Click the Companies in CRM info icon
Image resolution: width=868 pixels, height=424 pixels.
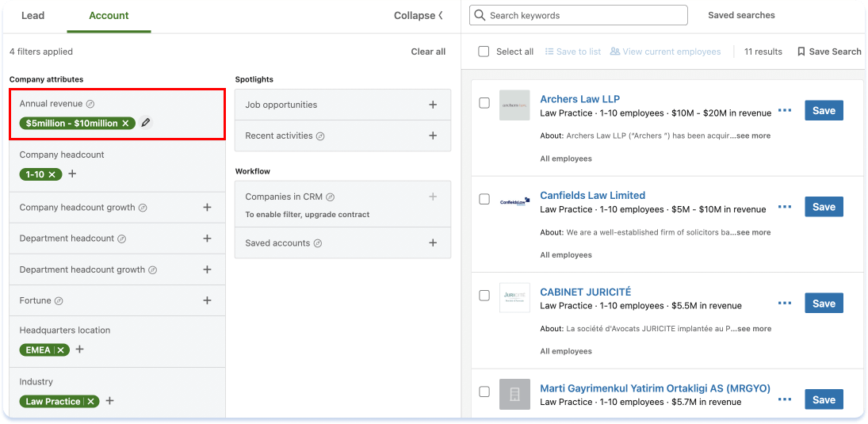(331, 197)
